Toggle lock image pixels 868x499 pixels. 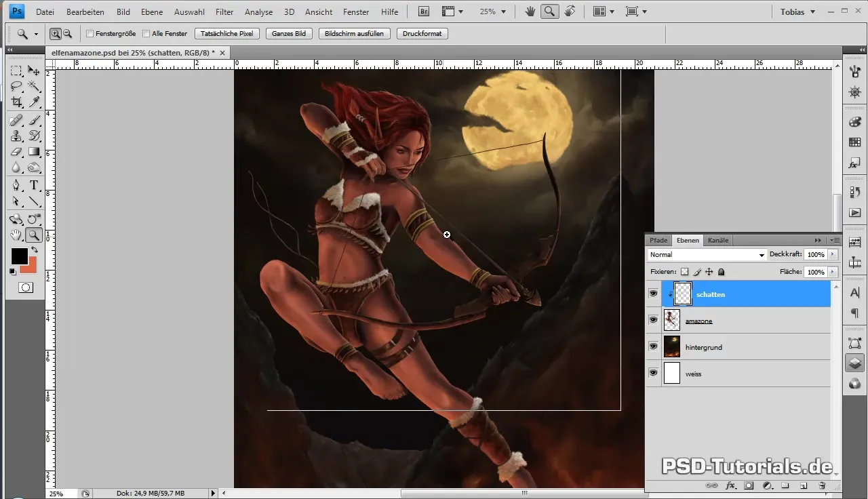pos(696,272)
